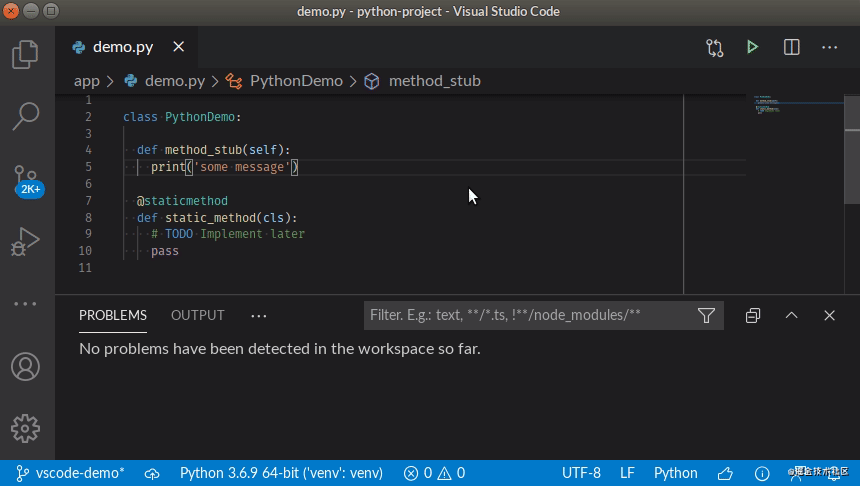Click vscode-demo branch in status bar

(70, 473)
